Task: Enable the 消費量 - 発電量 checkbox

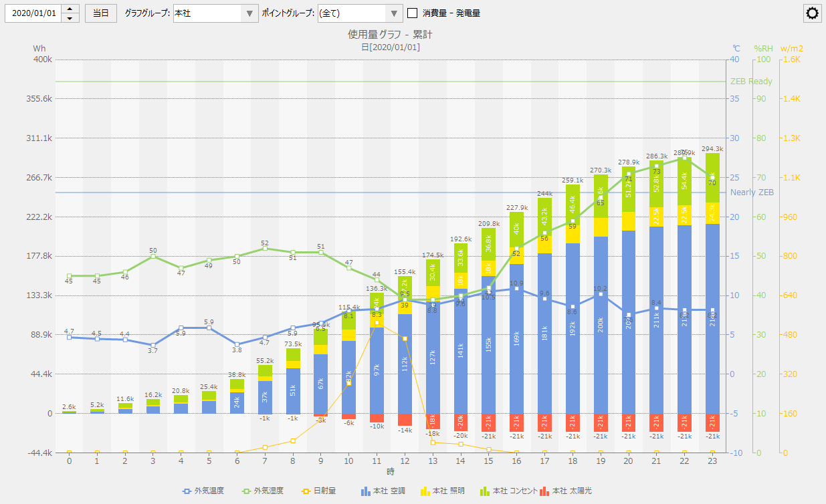Action: click(x=413, y=13)
